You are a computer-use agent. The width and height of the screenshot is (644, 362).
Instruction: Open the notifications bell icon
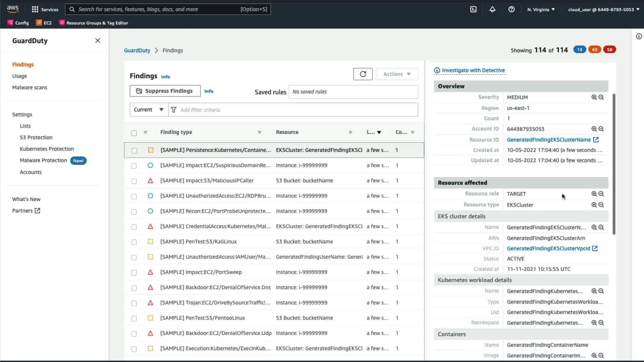pyautogui.click(x=492, y=9)
